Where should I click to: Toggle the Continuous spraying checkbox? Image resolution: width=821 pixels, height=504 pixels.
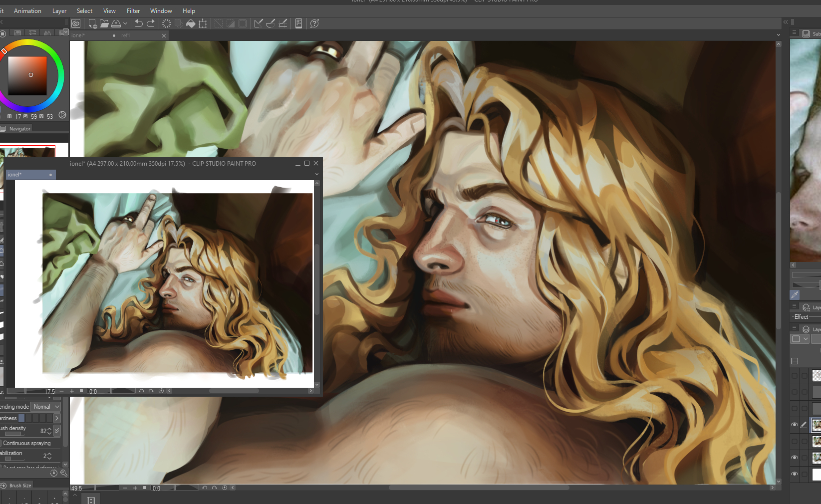[1, 443]
